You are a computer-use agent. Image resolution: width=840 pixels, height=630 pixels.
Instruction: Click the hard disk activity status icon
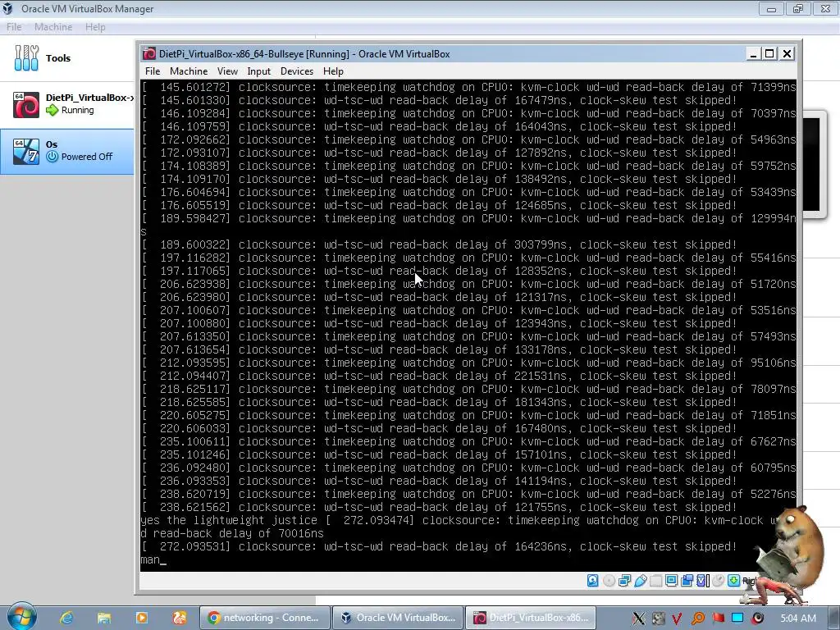tap(592, 581)
